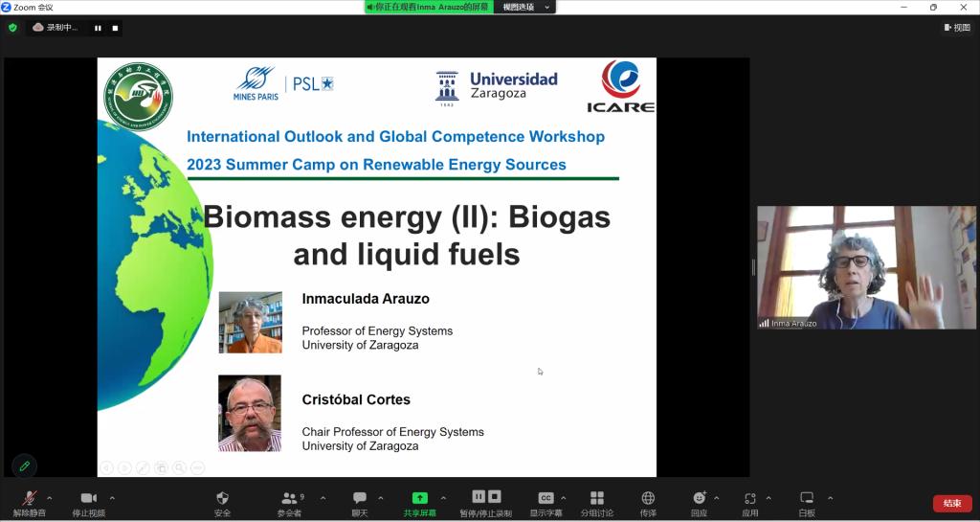This screenshot has height=522, width=980.
Task: Expand audio settings arrow beside microphone
Action: (50, 498)
